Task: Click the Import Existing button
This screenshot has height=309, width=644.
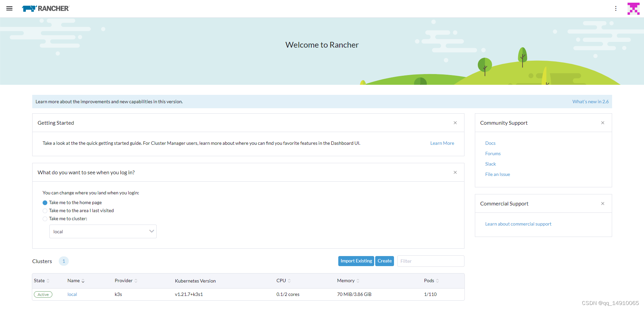Action: [356, 261]
